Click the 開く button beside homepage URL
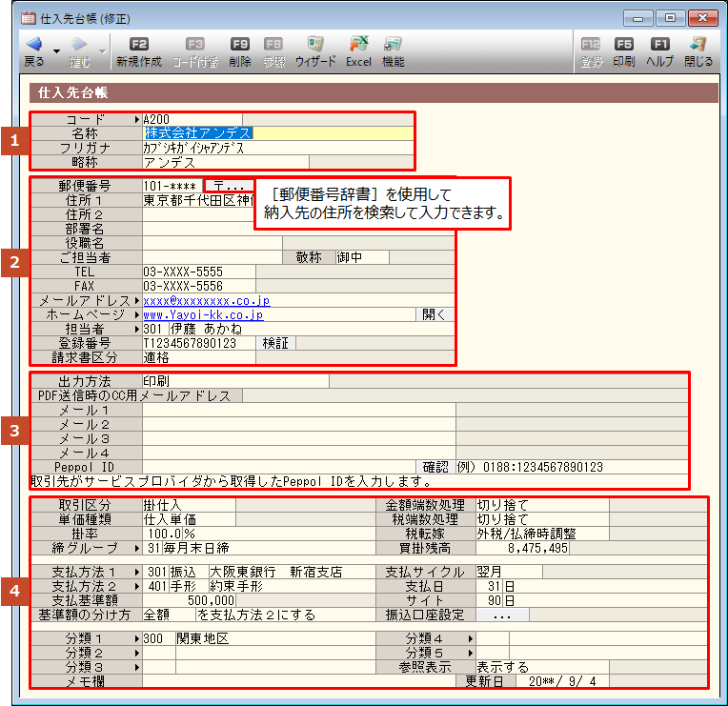This screenshot has width=728, height=706. pos(434,314)
